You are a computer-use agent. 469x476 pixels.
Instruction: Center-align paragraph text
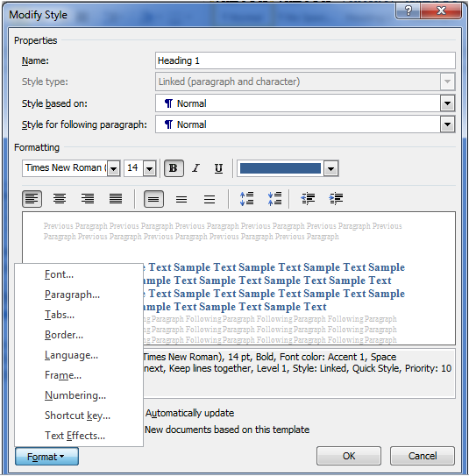point(60,199)
